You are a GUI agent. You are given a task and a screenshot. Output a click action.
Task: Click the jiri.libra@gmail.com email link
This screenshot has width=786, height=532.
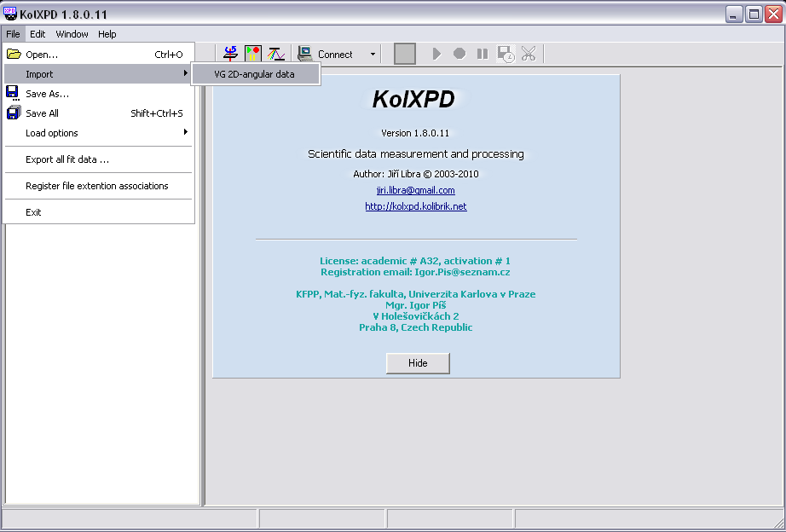click(415, 190)
